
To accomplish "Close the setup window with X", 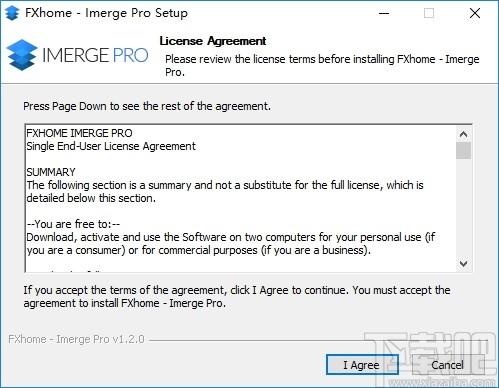I will [x=475, y=13].
